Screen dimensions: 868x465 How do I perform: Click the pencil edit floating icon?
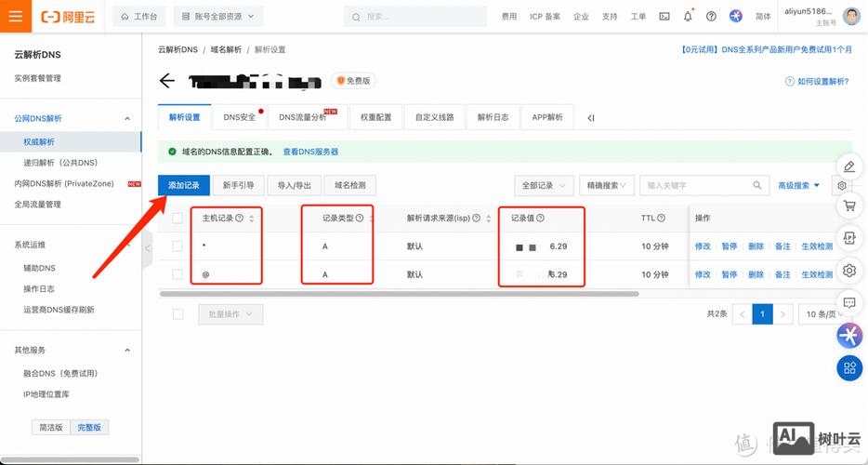[849, 166]
